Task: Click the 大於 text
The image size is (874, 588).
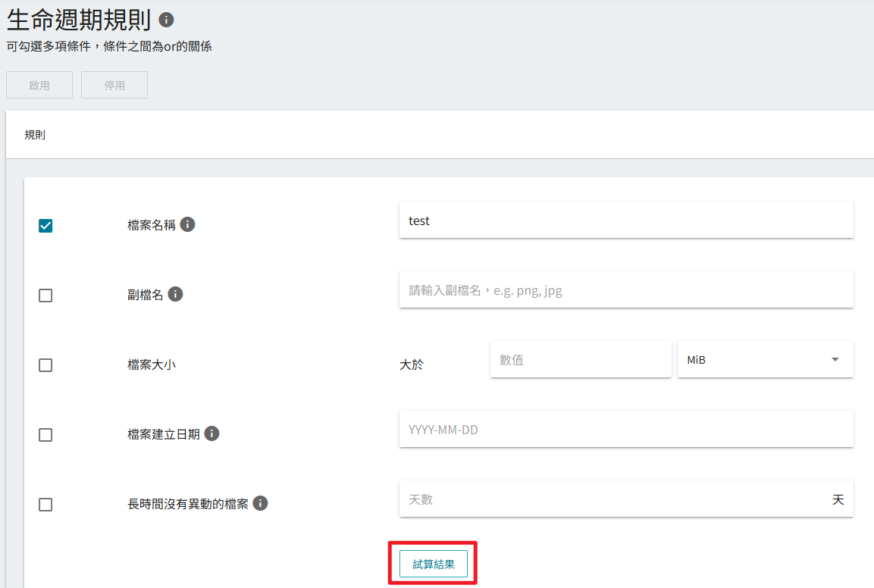Action: click(x=412, y=364)
